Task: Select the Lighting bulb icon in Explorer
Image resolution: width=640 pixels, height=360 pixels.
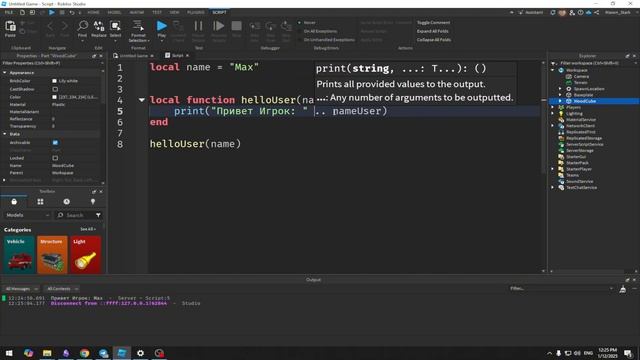Action: [561, 113]
